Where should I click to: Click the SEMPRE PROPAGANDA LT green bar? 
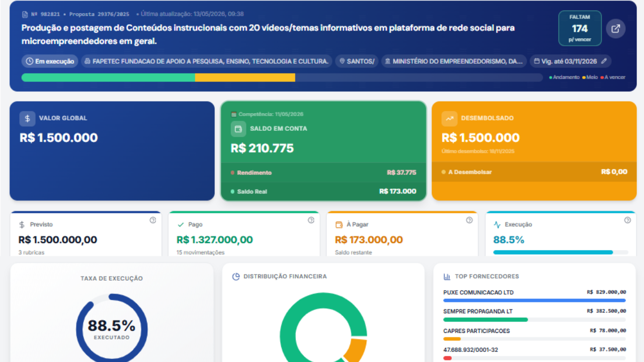click(x=486, y=320)
